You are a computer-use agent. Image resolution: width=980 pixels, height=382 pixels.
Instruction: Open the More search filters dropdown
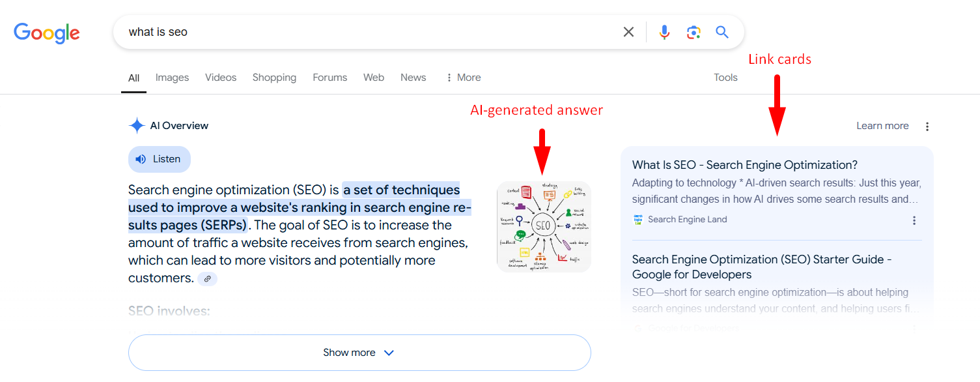coord(463,78)
